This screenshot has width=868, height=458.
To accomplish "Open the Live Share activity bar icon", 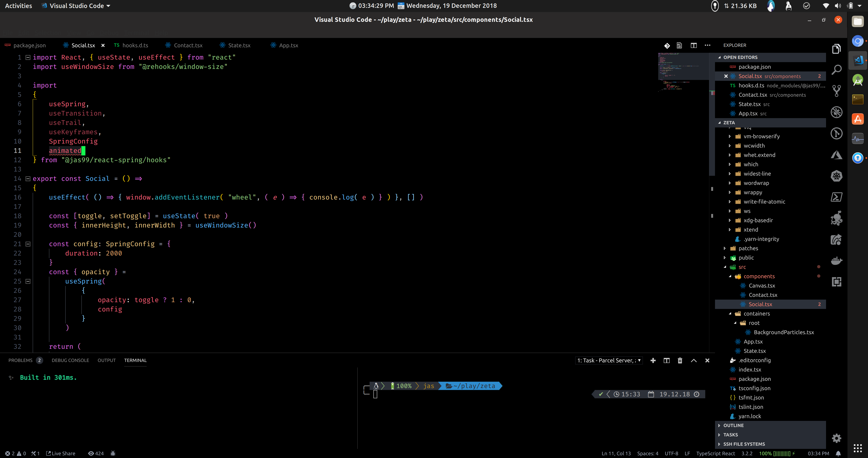I will [x=836, y=240].
